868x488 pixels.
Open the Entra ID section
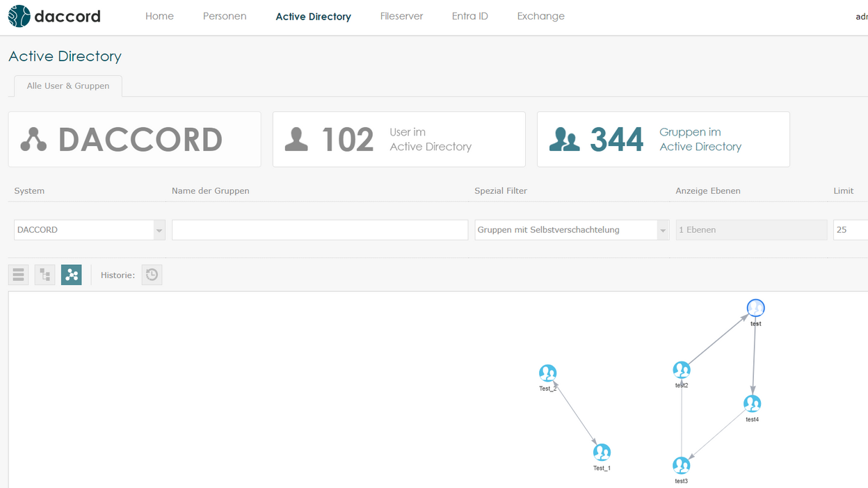(x=469, y=16)
